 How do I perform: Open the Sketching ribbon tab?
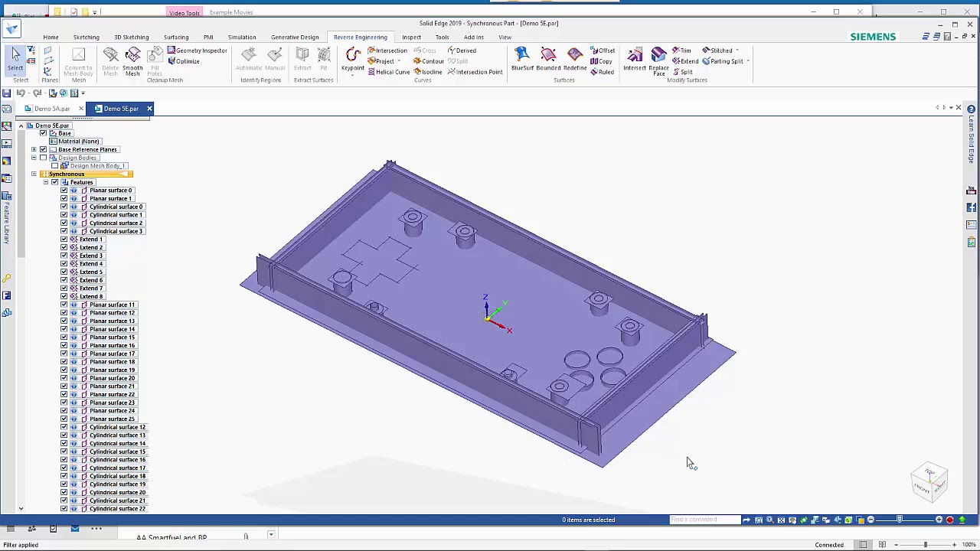click(x=87, y=37)
